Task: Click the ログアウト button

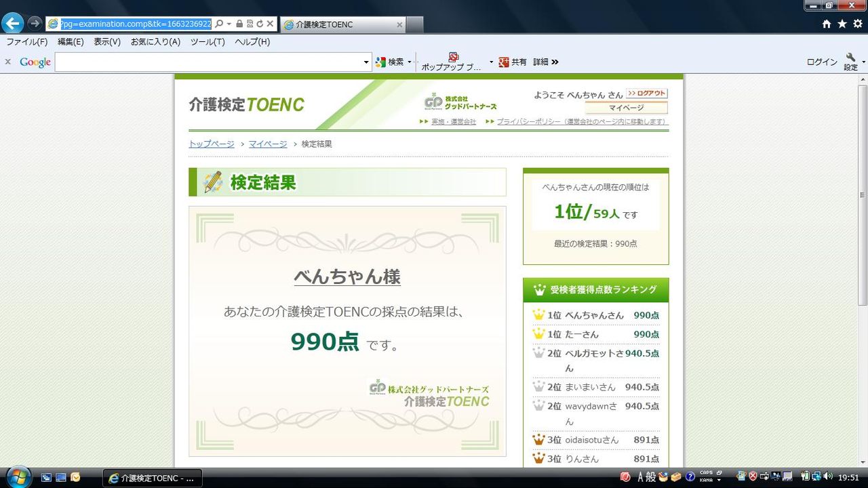Action: click(x=647, y=94)
